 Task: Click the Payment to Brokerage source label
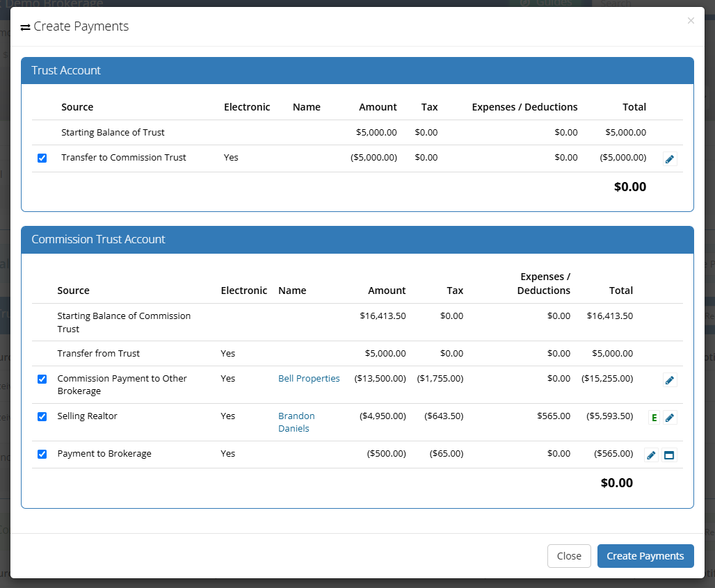[x=104, y=454]
